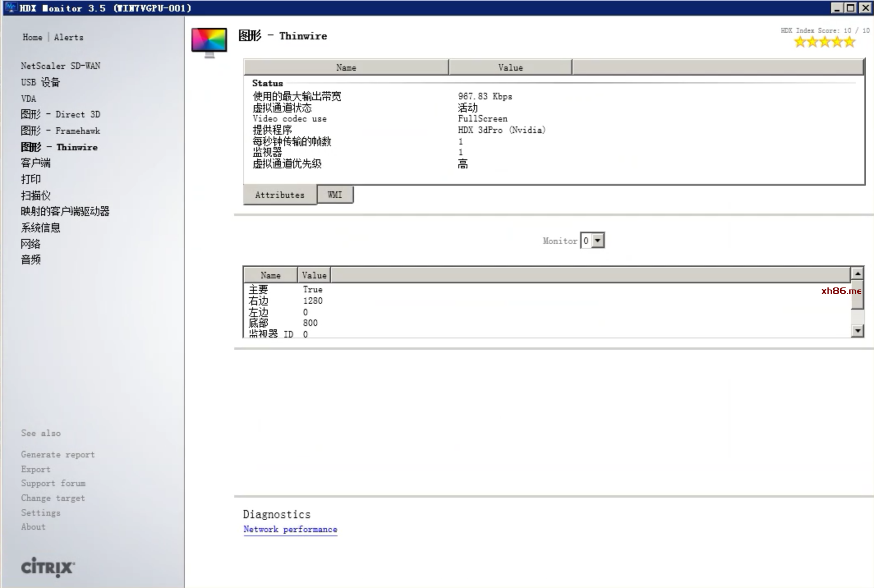Open the About link
Image resolution: width=874 pixels, height=588 pixels.
point(33,527)
